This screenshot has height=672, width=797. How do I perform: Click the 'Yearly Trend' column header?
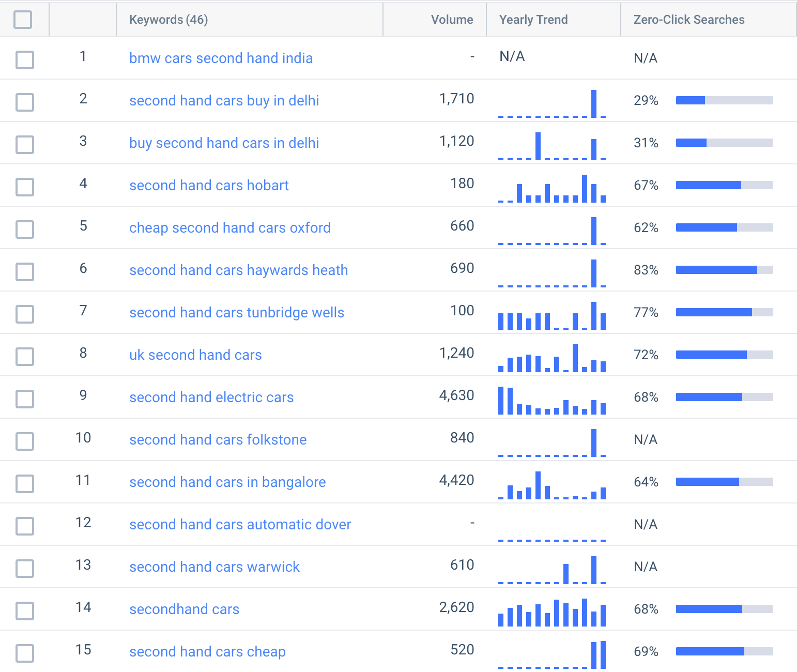point(533,19)
